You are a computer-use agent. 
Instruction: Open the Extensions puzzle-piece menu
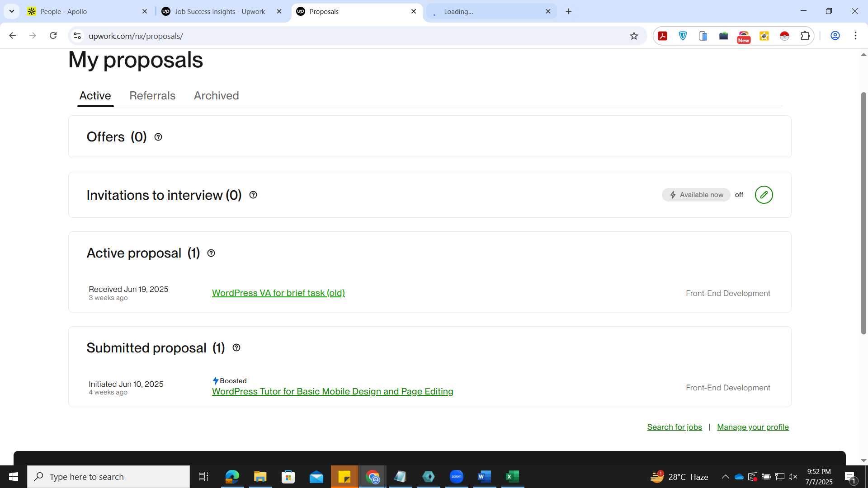coord(805,36)
